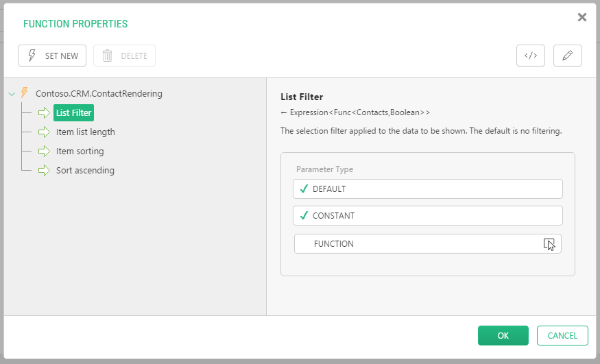Viewport: 600px width, 364px height.
Task: Confirm with the OK button
Action: point(503,335)
